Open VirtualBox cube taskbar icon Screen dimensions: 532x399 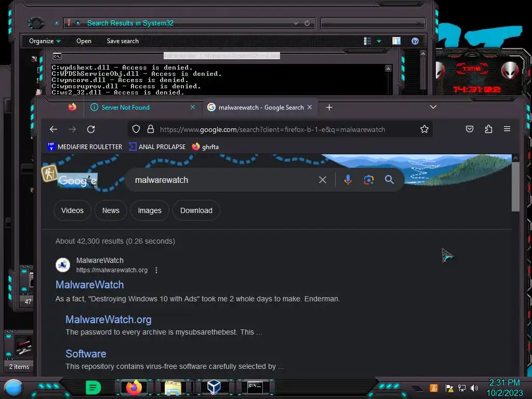coord(214,388)
